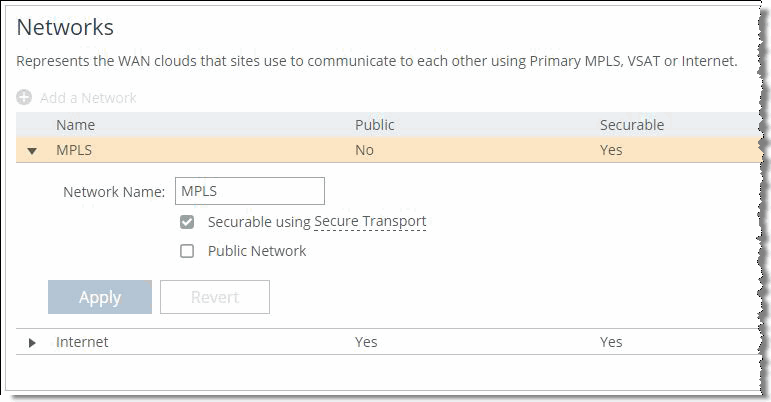
Task: Enable the Public Network checkbox
Action: [x=187, y=251]
